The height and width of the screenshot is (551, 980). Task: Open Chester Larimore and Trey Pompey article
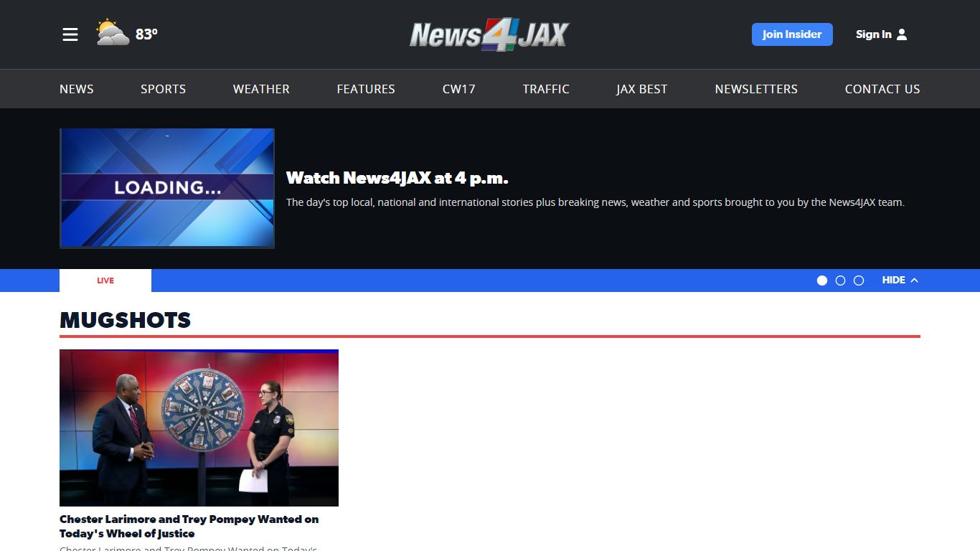click(189, 527)
